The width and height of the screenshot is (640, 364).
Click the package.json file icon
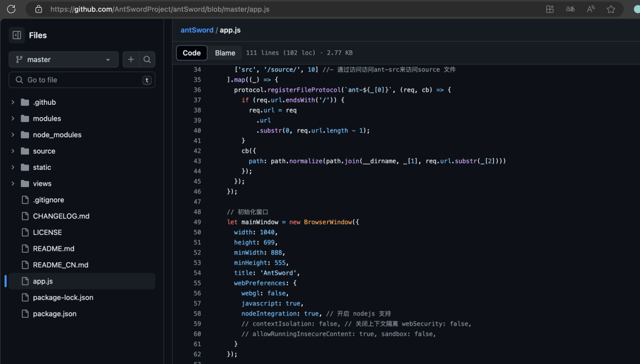25,314
